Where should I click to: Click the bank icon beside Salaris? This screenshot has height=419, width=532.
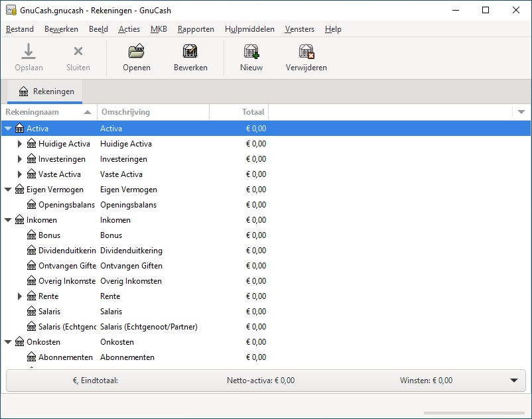click(x=32, y=312)
